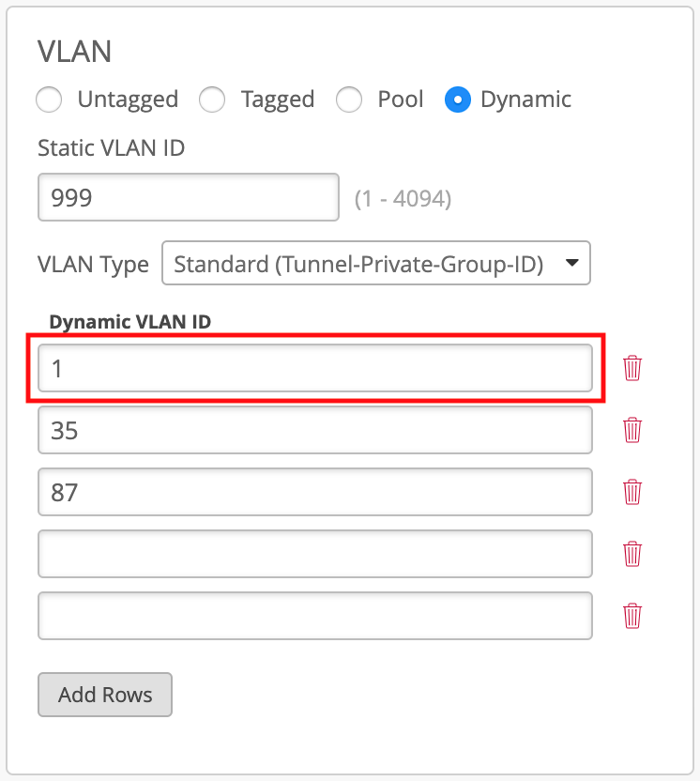Click the Dynamic VLAN ID column header
Viewport: 700px width, 781px height.
pos(130,322)
